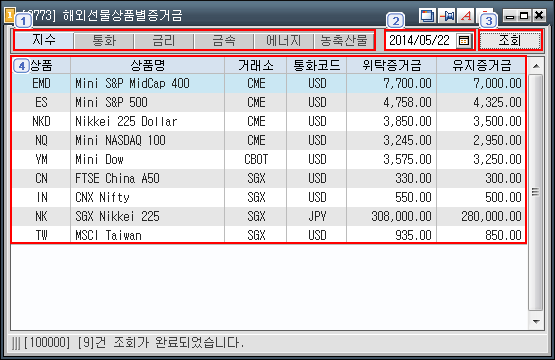This screenshot has height=360, width=555.
Task: Click the pushpin icon to pin window
Action: tap(447, 16)
